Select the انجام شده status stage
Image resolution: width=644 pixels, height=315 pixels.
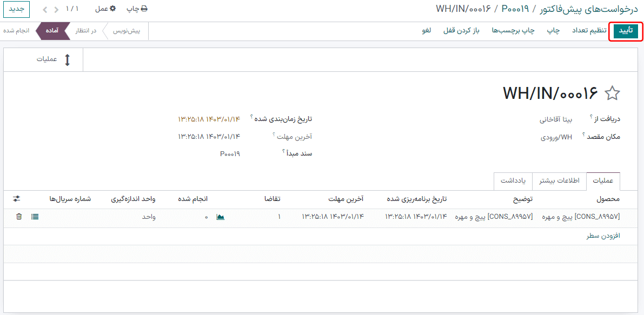[x=17, y=31]
